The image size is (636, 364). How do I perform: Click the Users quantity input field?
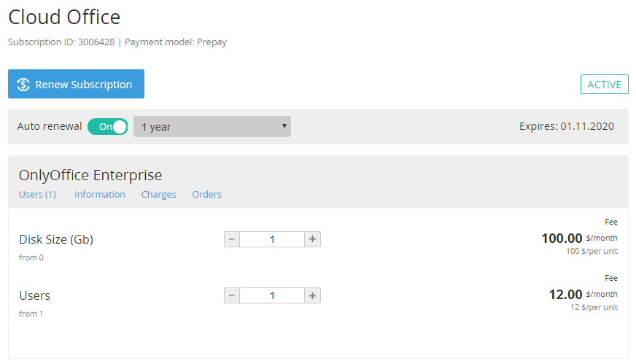272,295
